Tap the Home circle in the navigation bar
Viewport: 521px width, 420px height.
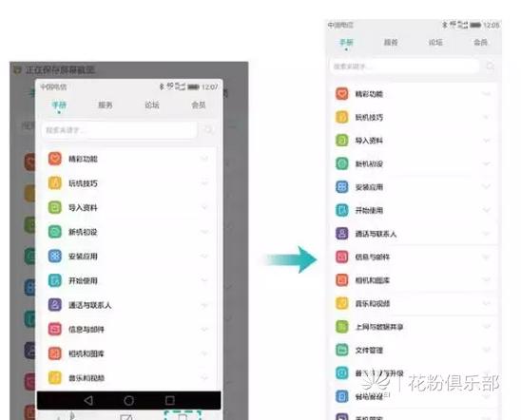129,401
